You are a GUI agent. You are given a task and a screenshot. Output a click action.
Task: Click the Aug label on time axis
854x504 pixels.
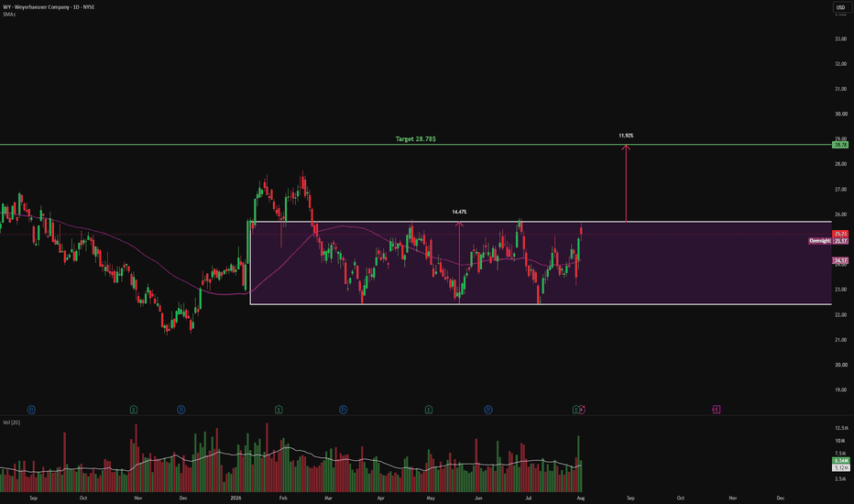click(x=581, y=498)
